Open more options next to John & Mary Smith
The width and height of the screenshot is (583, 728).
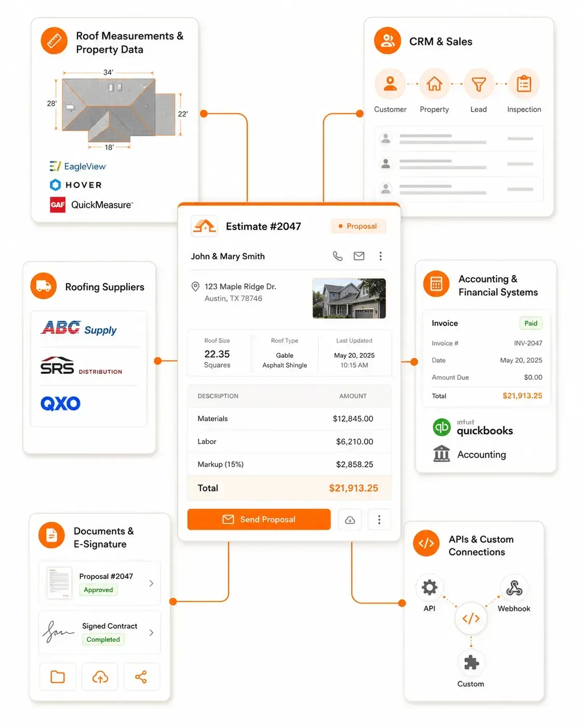[381, 256]
